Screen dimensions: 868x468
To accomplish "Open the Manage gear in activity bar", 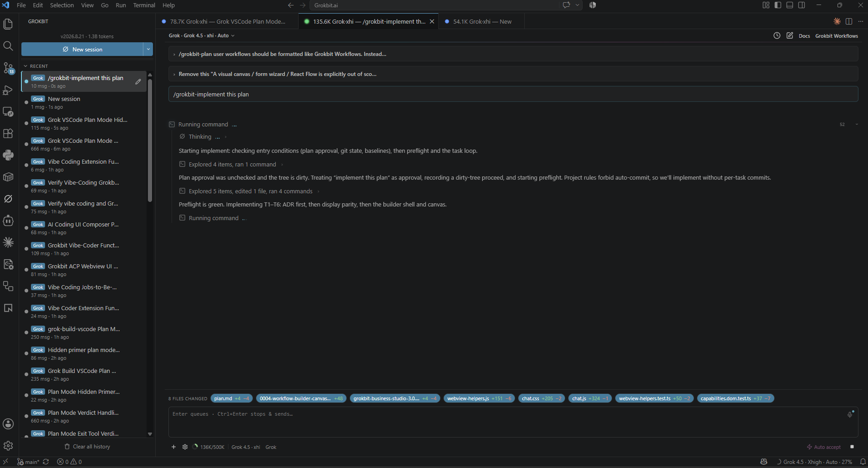I will tap(8, 446).
